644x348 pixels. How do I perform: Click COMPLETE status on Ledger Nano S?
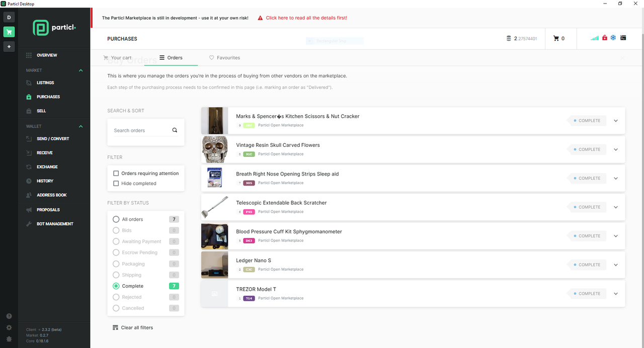point(587,265)
